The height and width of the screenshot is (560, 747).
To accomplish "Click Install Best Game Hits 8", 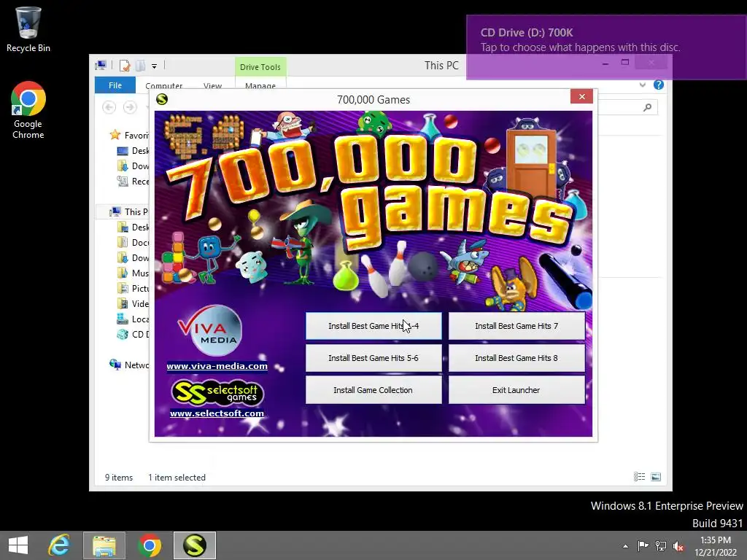I will [x=516, y=358].
